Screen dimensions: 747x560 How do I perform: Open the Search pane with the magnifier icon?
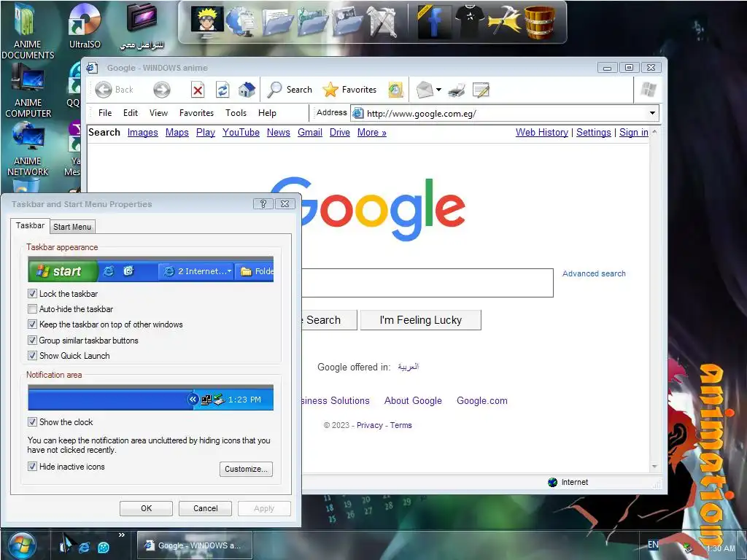coord(274,90)
